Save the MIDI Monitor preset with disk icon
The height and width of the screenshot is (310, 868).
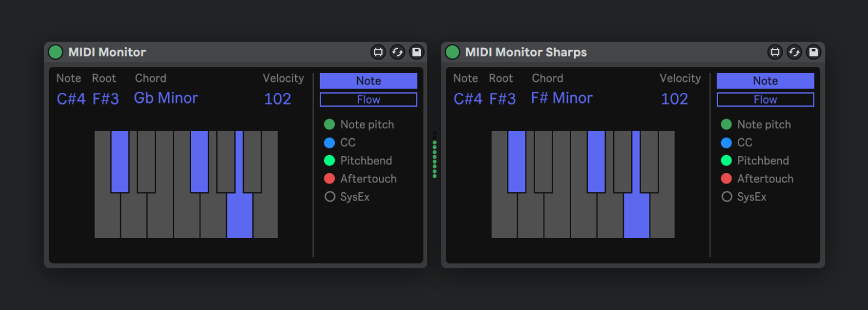click(x=417, y=52)
